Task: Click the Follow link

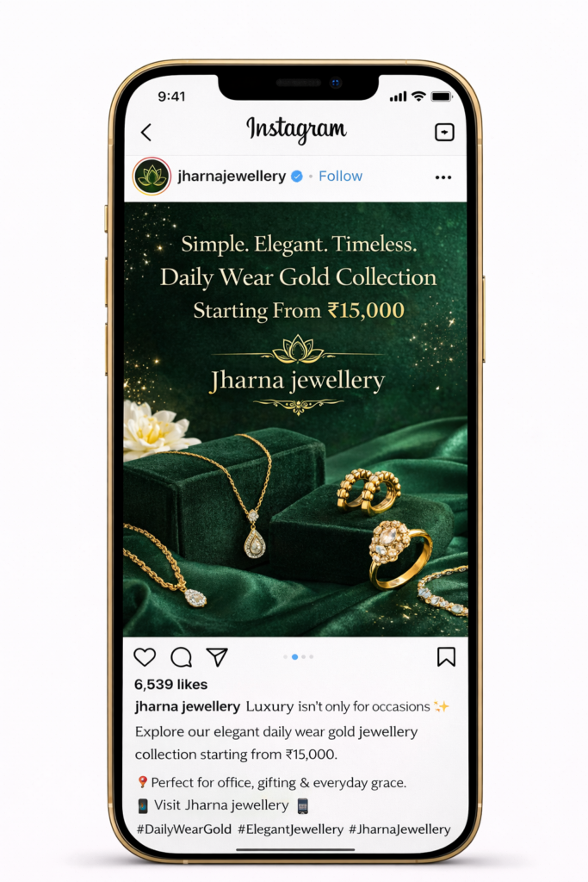Action: click(x=340, y=176)
